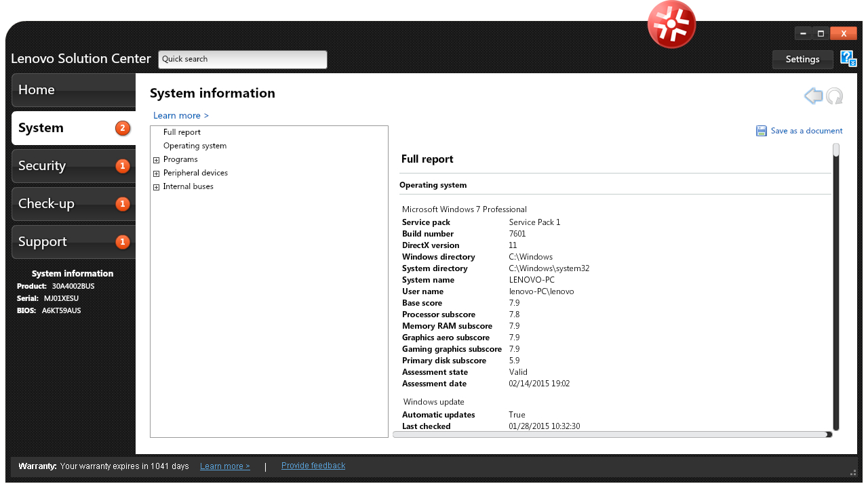This screenshot has height=488, width=868.
Task: Click the floppy disk save icon
Action: (x=762, y=131)
